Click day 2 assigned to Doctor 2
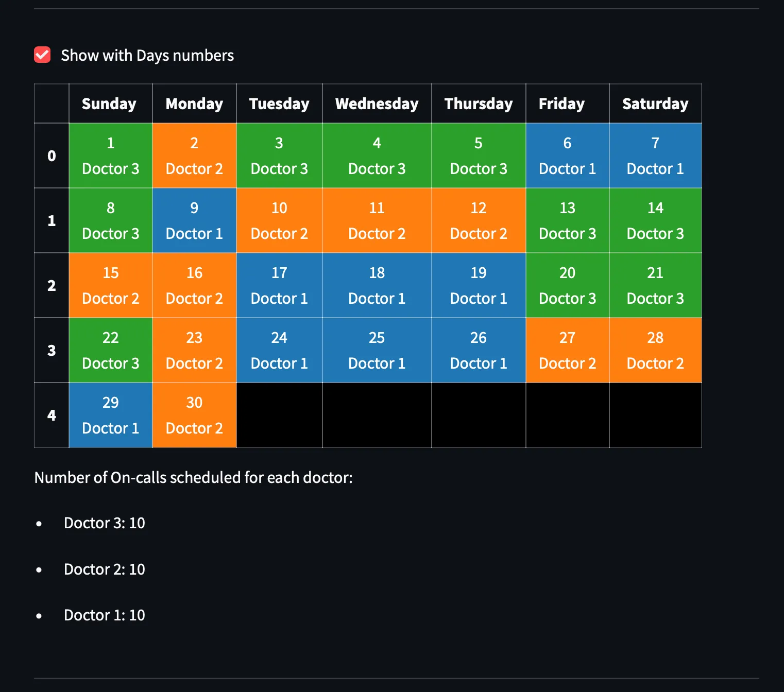 [x=194, y=155]
